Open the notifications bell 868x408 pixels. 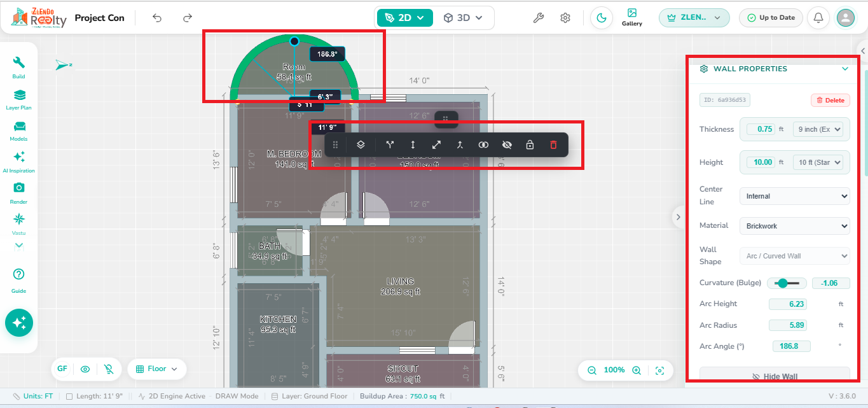(818, 18)
